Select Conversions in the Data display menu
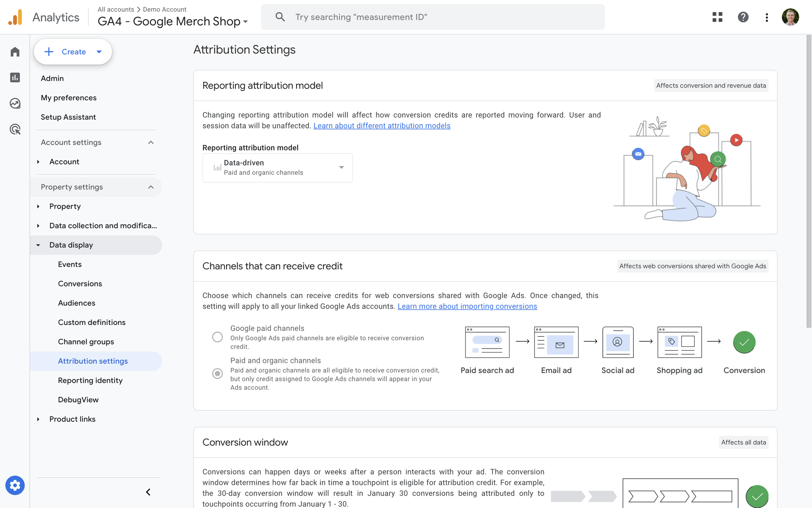This screenshot has height=508, width=812. coord(80,283)
